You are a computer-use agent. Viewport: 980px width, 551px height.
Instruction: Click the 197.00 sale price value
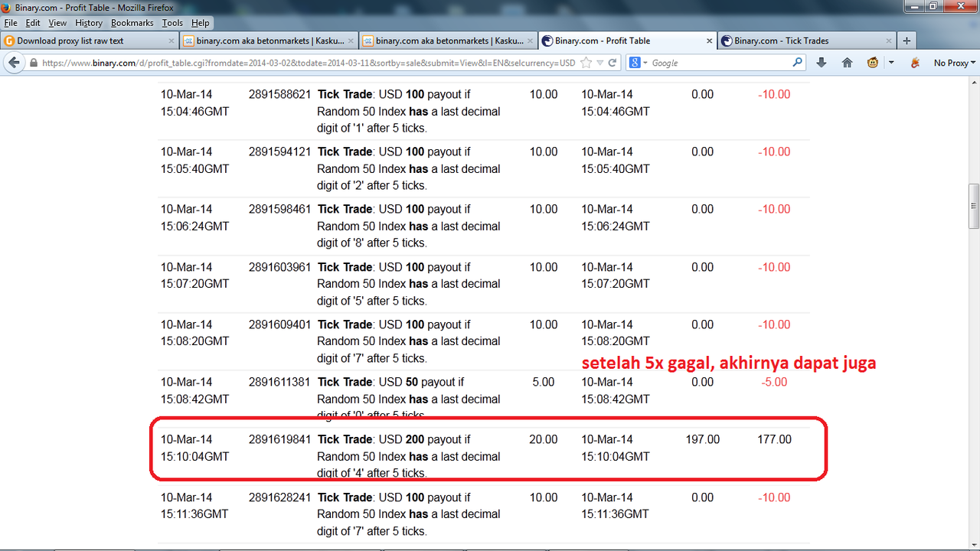tap(703, 439)
